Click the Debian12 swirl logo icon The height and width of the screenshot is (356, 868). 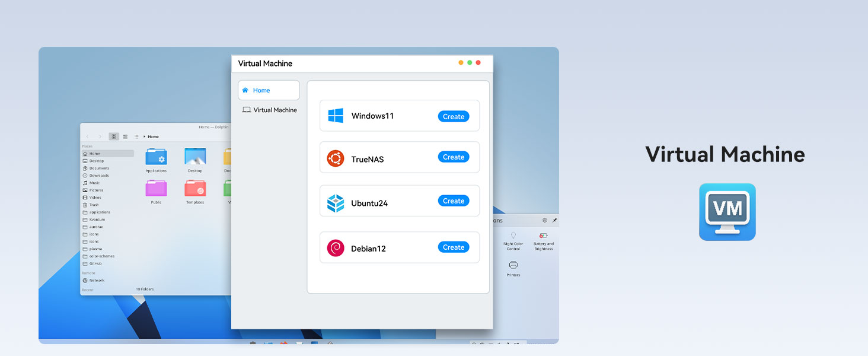click(336, 247)
